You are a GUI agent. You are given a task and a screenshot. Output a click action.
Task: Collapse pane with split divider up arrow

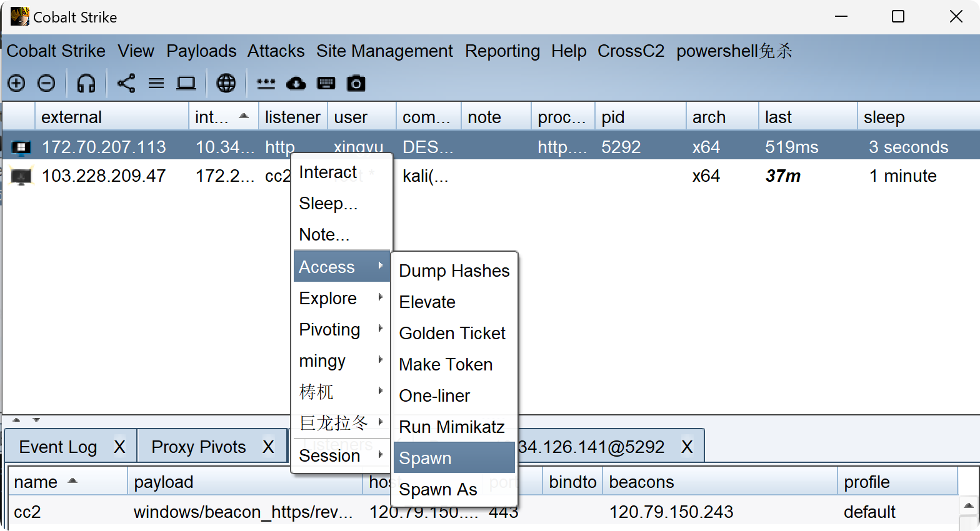click(16, 420)
